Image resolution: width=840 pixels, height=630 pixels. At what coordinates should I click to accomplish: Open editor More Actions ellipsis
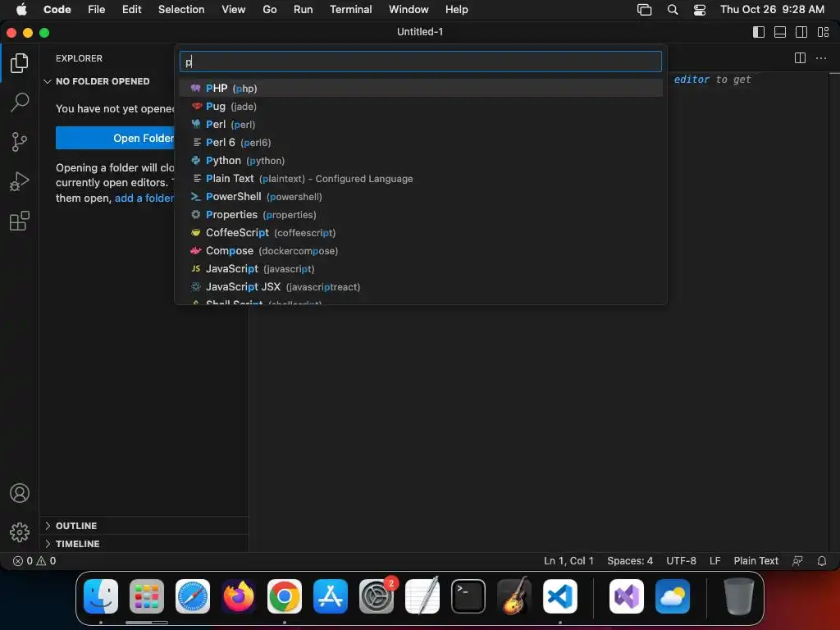820,58
